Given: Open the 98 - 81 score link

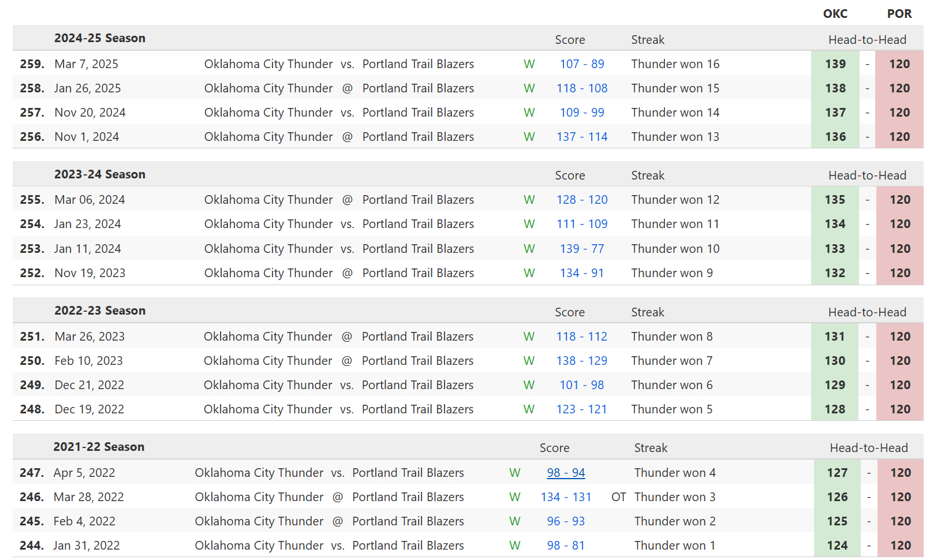Looking at the screenshot, I should 566,546.
